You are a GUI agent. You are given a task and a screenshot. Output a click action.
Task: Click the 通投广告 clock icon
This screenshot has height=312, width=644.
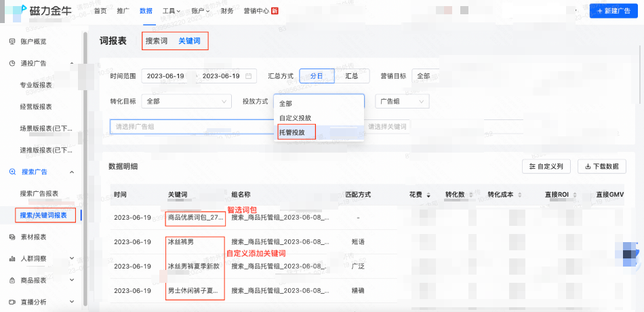pyautogui.click(x=12, y=63)
